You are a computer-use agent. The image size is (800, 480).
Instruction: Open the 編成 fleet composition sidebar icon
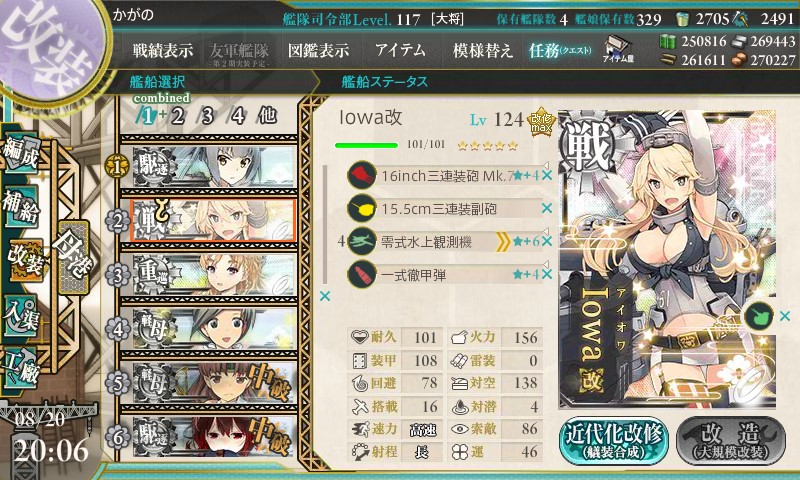pyautogui.click(x=20, y=154)
